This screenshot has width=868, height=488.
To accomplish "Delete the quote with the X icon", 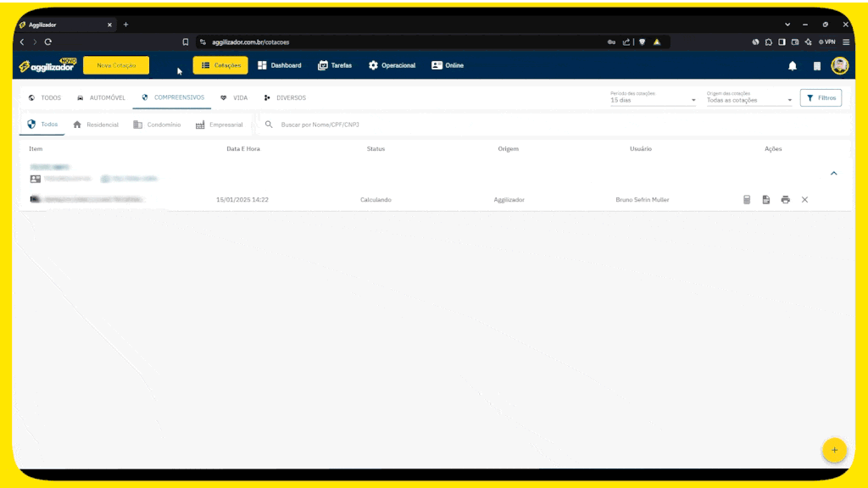I will (x=805, y=200).
